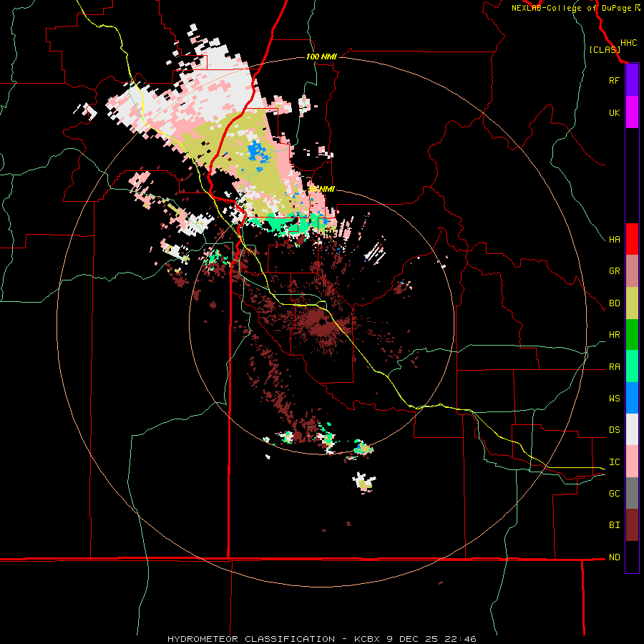Screen dimensions: 644x644
Task: Click the "DS" legend label
Action: 614,430
